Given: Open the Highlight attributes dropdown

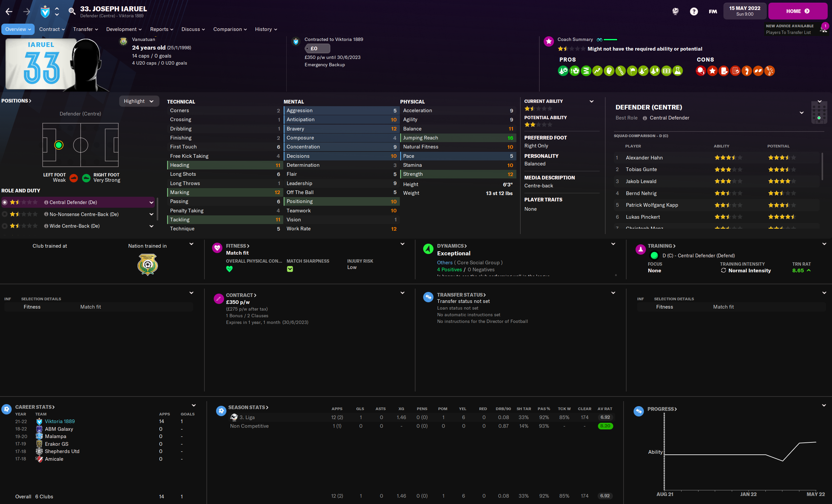Looking at the screenshot, I should 139,101.
